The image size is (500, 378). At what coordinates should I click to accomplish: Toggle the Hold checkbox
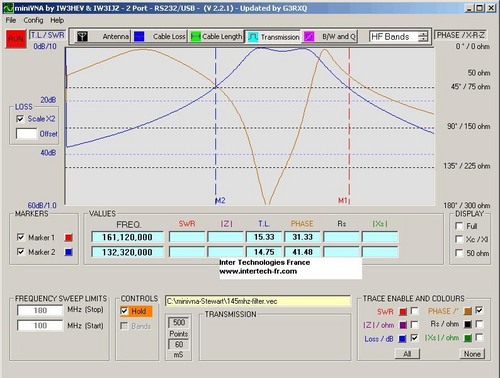coord(124,311)
